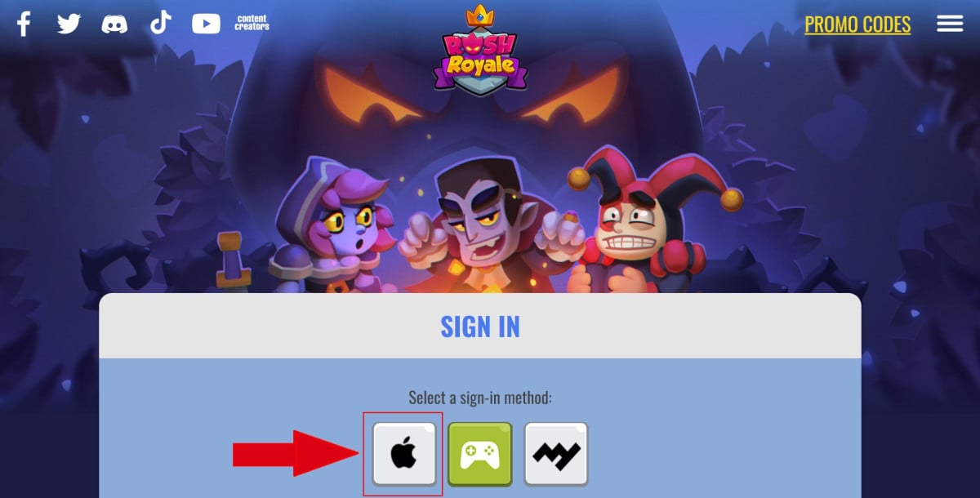980x498 pixels.
Task: Open the YouTube channel icon
Action: (x=206, y=24)
